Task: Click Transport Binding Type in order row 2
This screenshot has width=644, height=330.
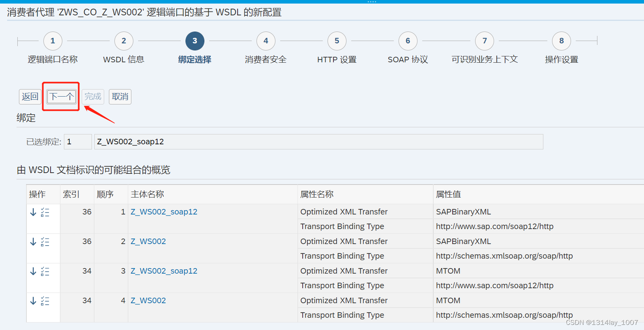Action: point(342,256)
